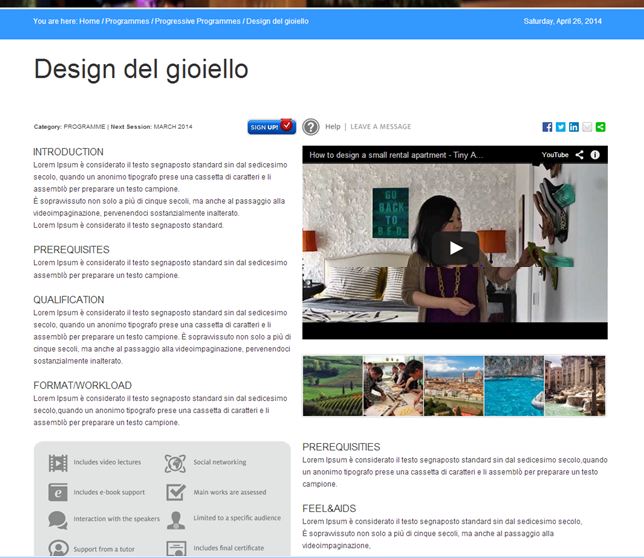Click the Twitter share icon
Image resolution: width=644 pixels, height=558 pixels.
click(561, 127)
